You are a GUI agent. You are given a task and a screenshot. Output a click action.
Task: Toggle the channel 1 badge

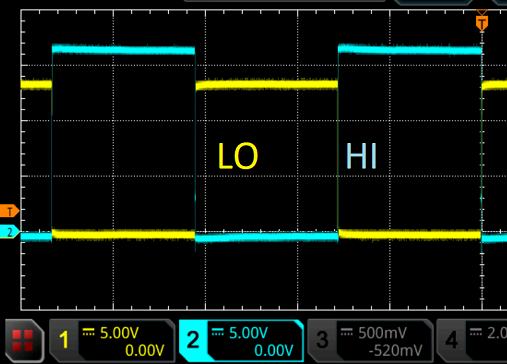point(64,340)
